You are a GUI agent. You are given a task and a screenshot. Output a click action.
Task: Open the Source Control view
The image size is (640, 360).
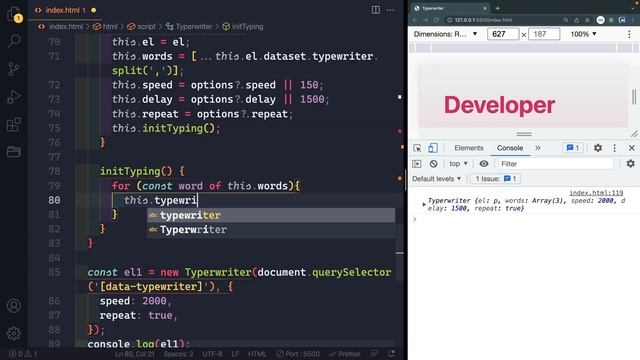(14, 69)
